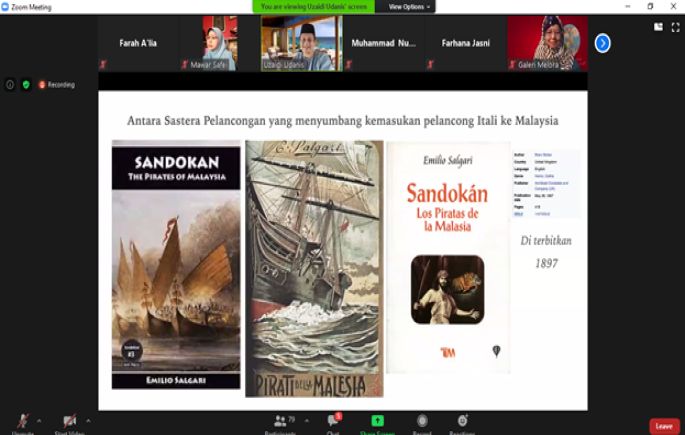Open the Reactions menu
Image resolution: width=685 pixels, height=435 pixels.
tap(462, 421)
